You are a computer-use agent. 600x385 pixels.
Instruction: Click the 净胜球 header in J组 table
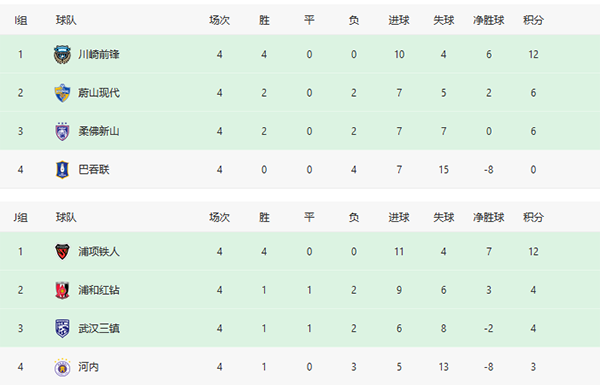point(489,217)
